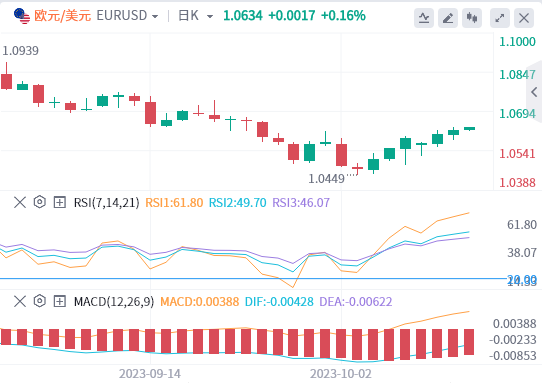Click the MACD:0.00388 value
Viewport: 542px width, 383px height.
pyautogui.click(x=199, y=302)
